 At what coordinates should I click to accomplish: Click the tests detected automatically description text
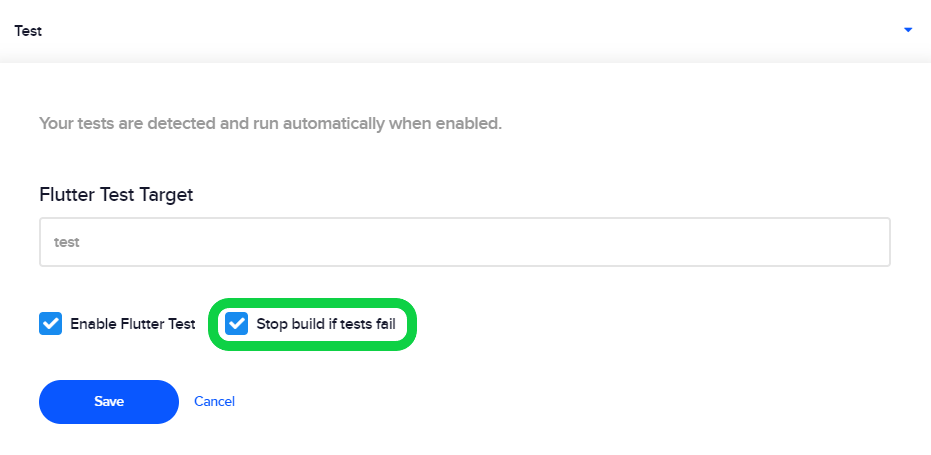270,124
